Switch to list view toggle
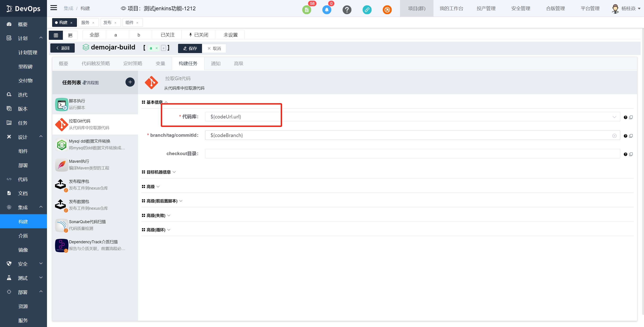The height and width of the screenshot is (327, 644). 56,35
